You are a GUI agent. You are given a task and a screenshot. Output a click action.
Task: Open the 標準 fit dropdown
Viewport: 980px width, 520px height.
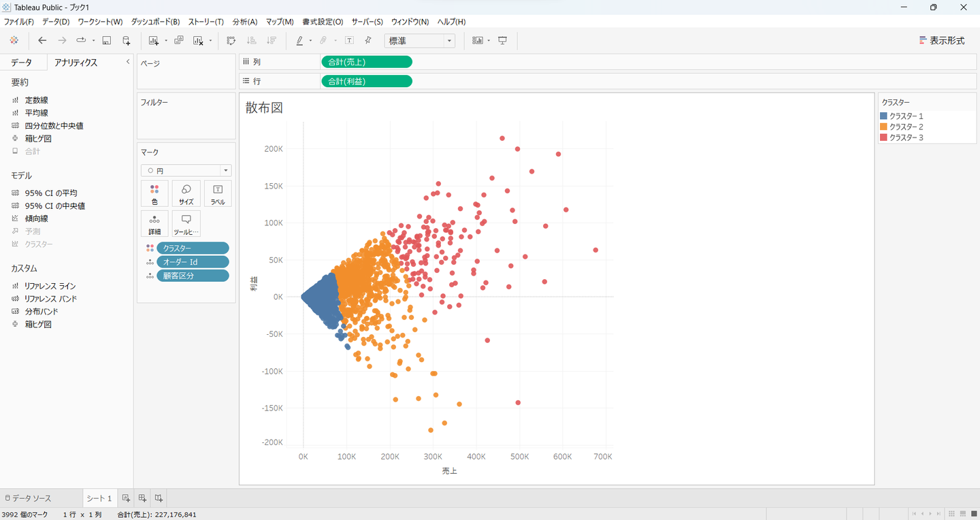tap(419, 41)
